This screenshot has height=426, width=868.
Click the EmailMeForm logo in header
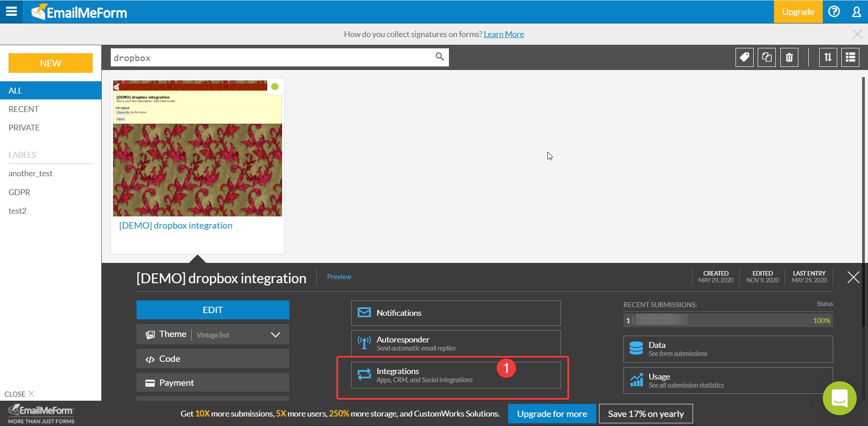point(80,12)
